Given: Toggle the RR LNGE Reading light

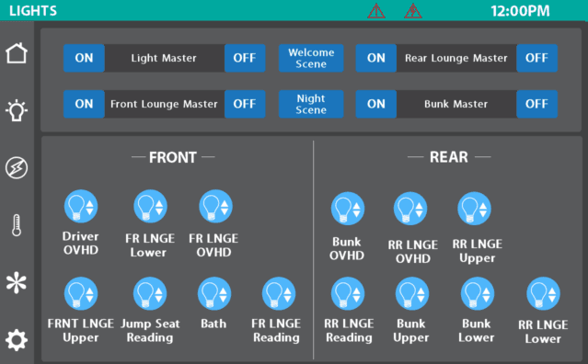Looking at the screenshot, I should tap(348, 293).
